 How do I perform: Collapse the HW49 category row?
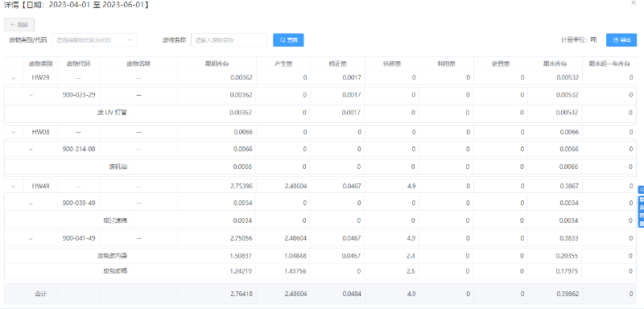[14, 187]
